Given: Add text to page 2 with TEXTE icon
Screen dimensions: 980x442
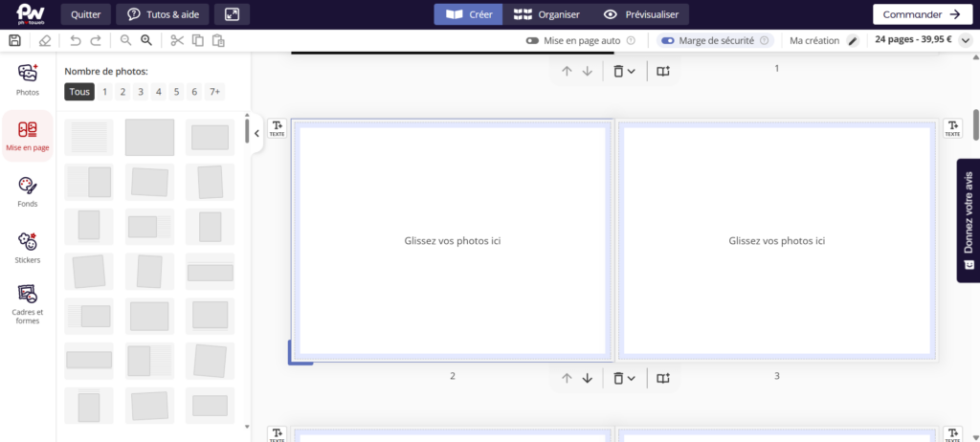Looking at the screenshot, I should (x=277, y=128).
